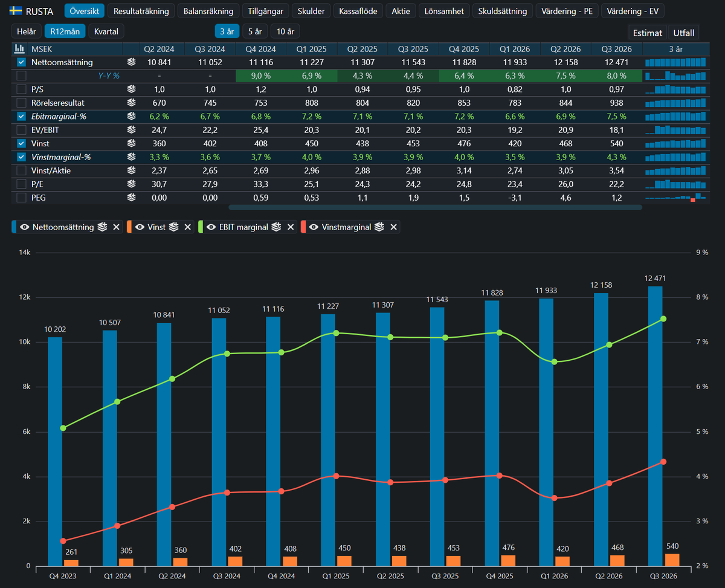Open the Värdering - PE tab

tap(567, 11)
